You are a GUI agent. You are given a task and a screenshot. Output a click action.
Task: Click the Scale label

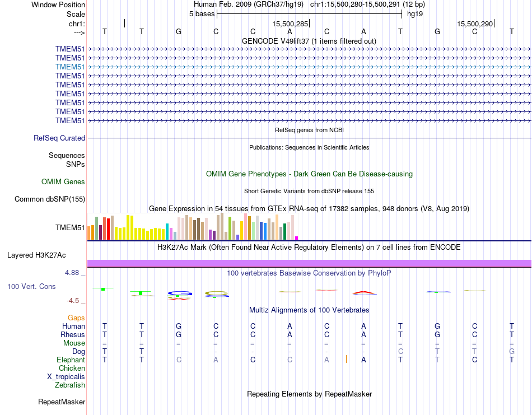76,14
